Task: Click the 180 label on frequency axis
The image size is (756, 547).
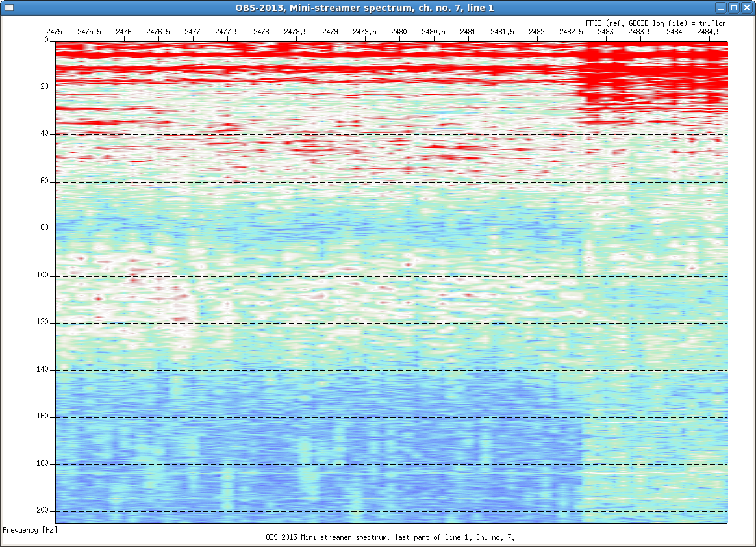Action: click(x=42, y=464)
